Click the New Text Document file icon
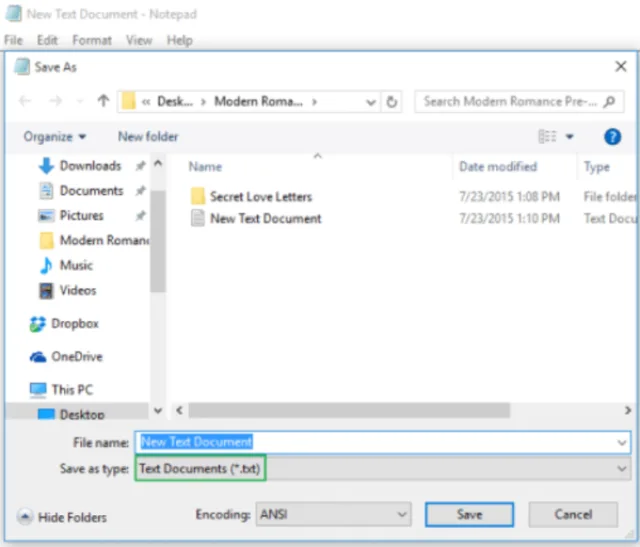 [198, 218]
